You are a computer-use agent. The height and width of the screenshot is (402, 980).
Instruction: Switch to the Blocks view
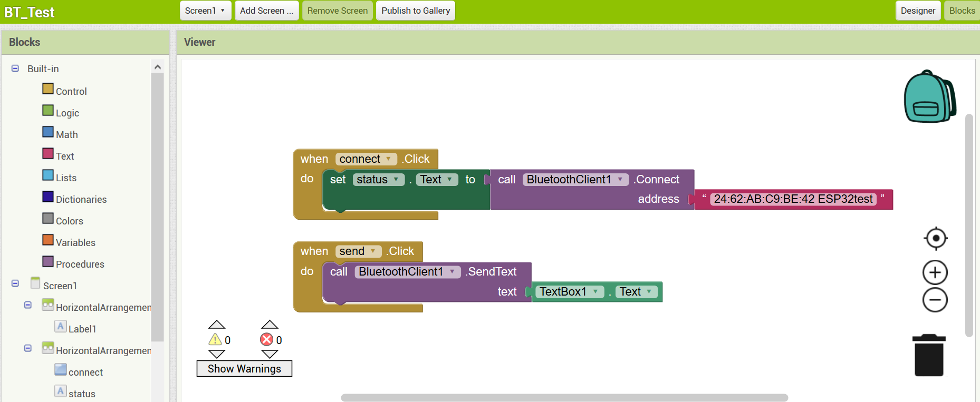(962, 11)
